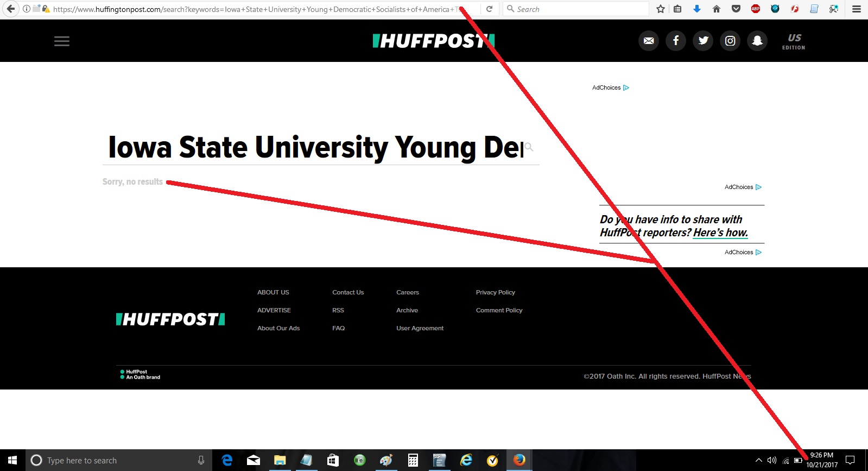The height and width of the screenshot is (471, 868).
Task: Open HuffPost Instagram page icon
Action: pyautogui.click(x=730, y=41)
